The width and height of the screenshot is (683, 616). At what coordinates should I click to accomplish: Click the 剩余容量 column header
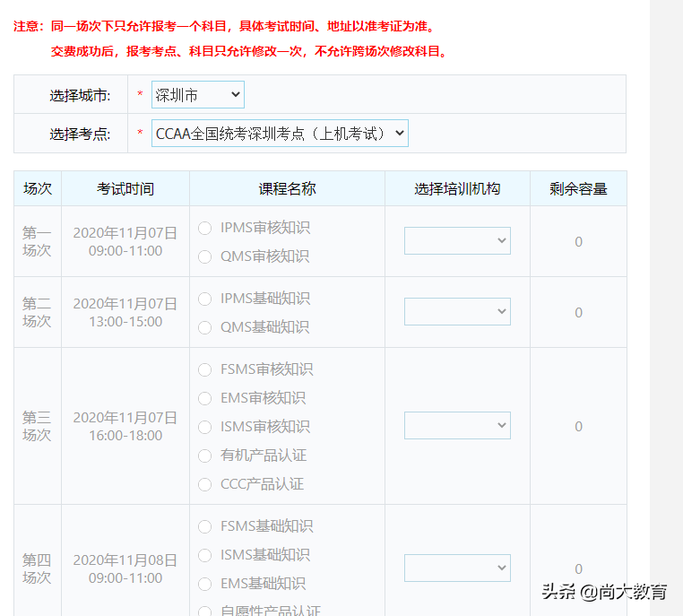click(578, 188)
